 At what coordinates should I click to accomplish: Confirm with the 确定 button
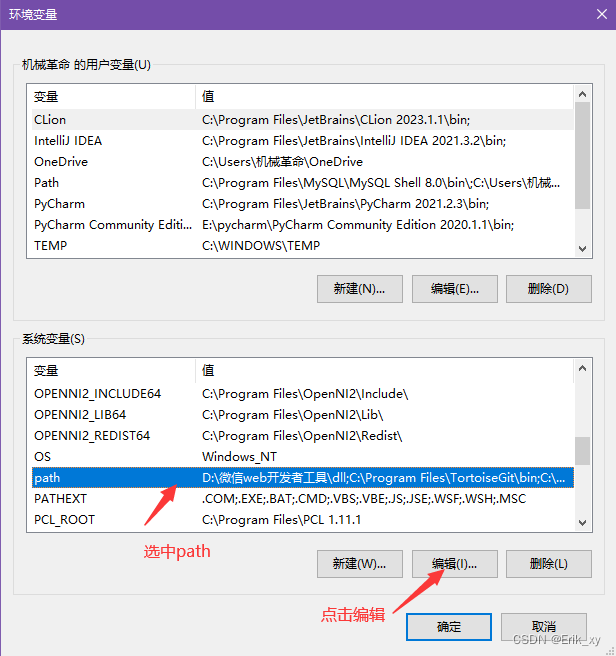tap(449, 627)
